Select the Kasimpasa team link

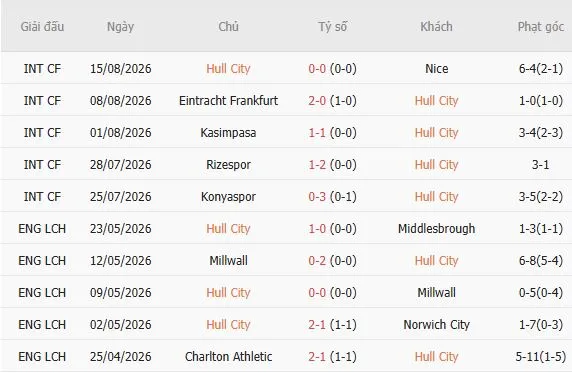(228, 132)
